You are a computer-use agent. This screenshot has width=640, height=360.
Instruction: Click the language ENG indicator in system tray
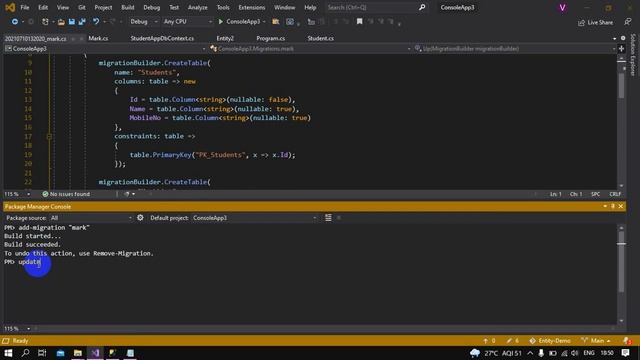click(x=589, y=353)
